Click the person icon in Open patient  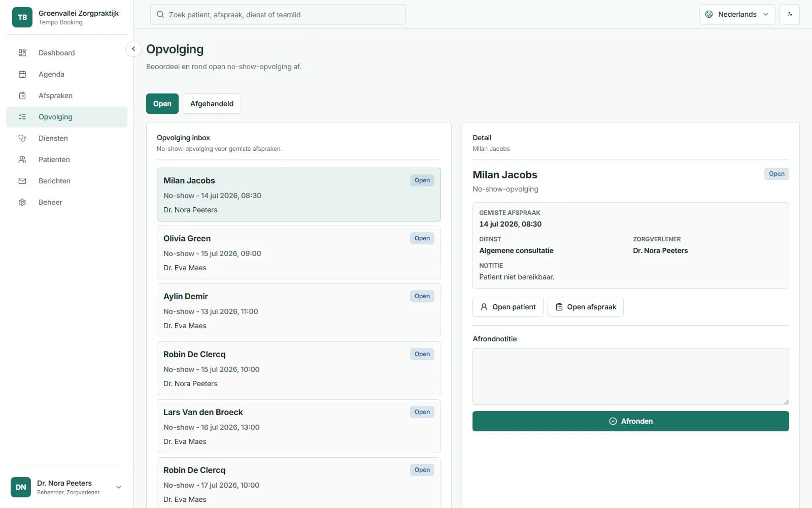click(484, 307)
